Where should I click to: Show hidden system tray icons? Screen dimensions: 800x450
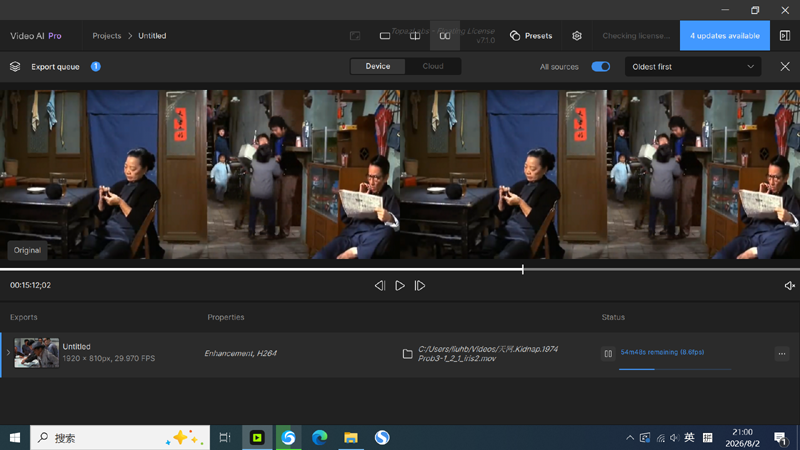(630, 438)
